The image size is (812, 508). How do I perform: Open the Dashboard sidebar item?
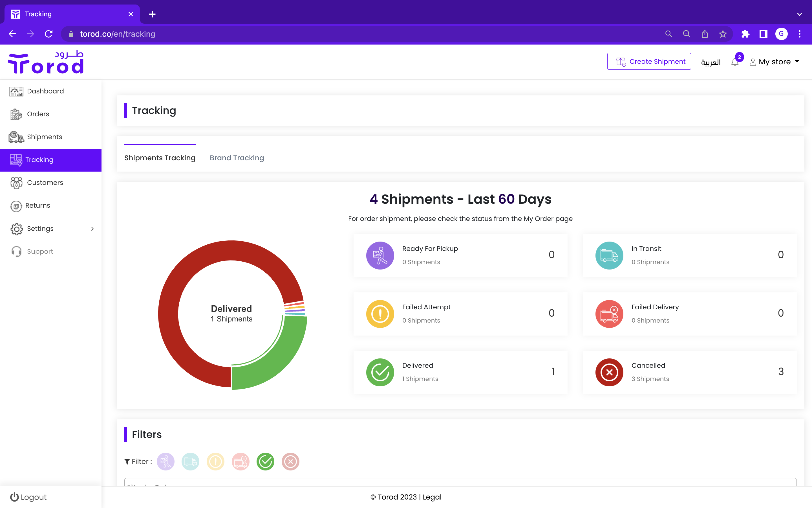tap(51, 91)
